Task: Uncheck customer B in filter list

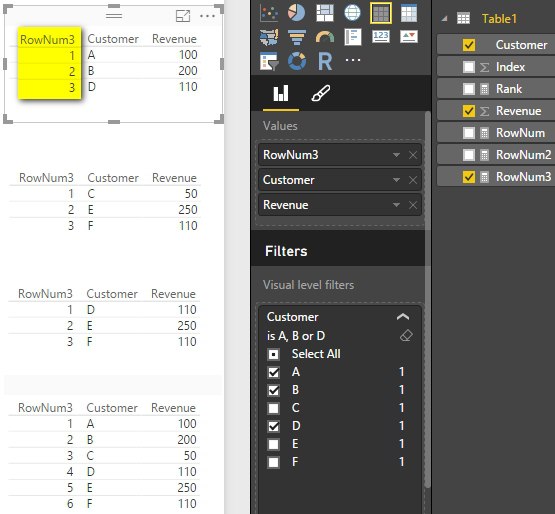Action: (274, 390)
